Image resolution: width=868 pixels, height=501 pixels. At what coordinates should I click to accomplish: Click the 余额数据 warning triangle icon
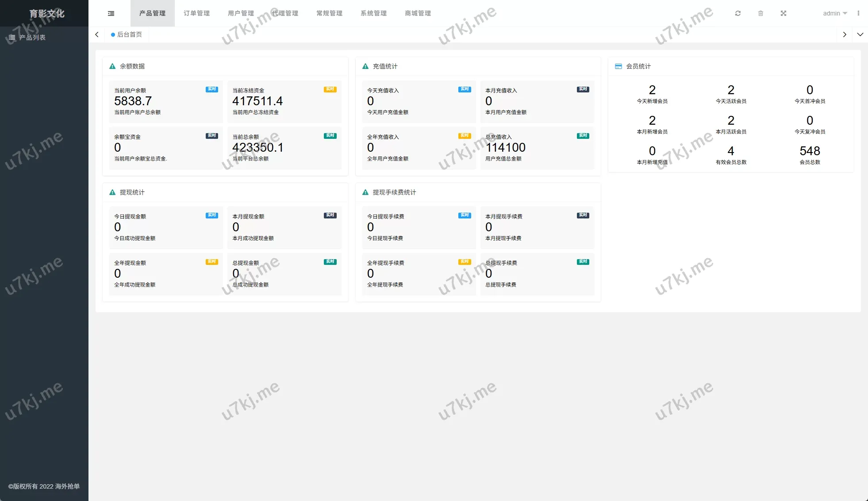pos(112,66)
